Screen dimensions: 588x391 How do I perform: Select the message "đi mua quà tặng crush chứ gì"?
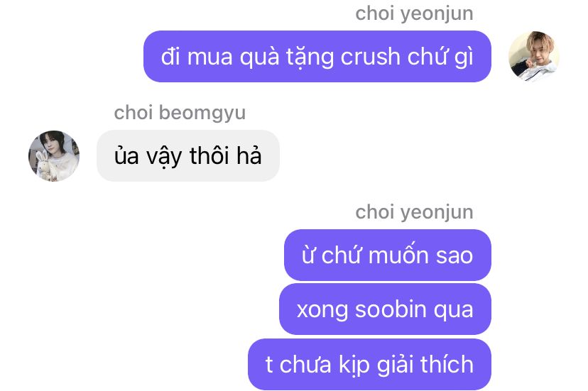pos(317,57)
